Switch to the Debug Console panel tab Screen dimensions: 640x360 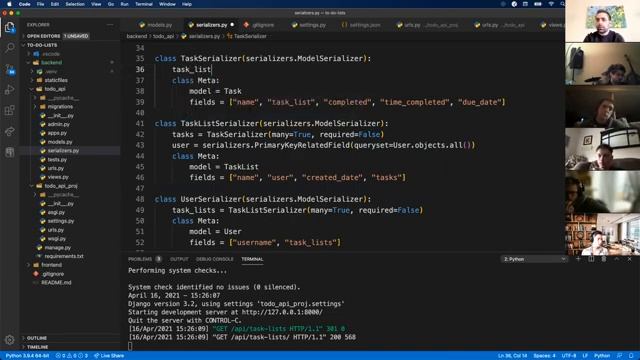(x=215, y=259)
